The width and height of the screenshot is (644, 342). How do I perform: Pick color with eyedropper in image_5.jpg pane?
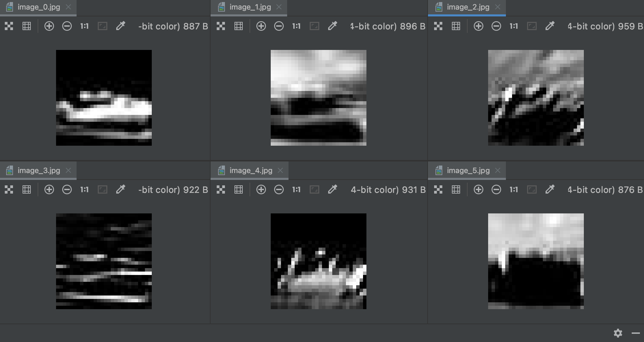click(x=550, y=189)
